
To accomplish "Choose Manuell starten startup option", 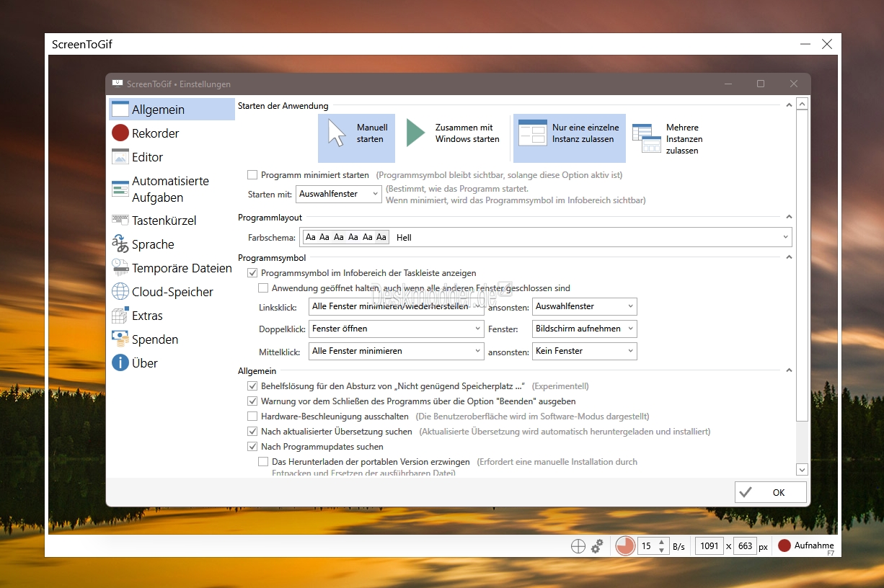I will click(x=357, y=138).
